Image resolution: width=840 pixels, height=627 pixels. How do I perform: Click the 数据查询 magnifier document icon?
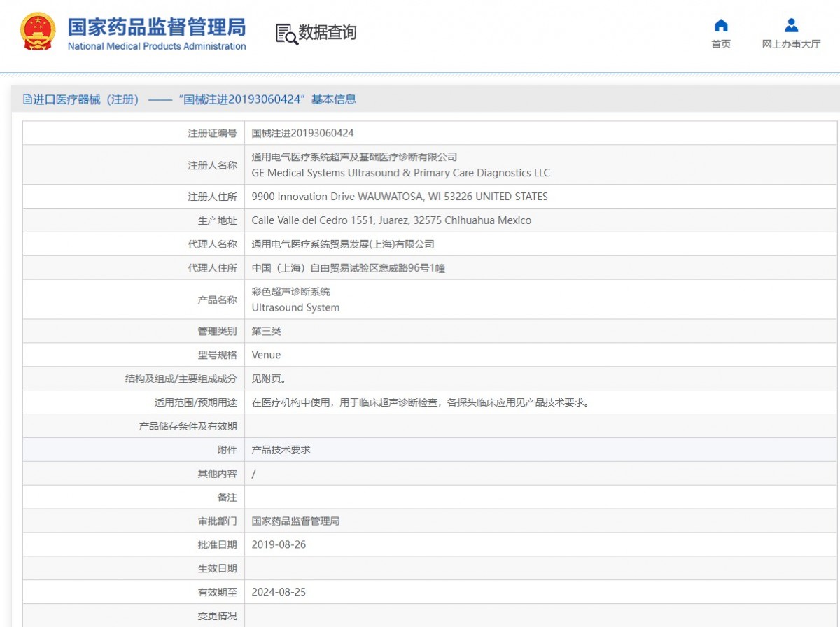pos(287,34)
